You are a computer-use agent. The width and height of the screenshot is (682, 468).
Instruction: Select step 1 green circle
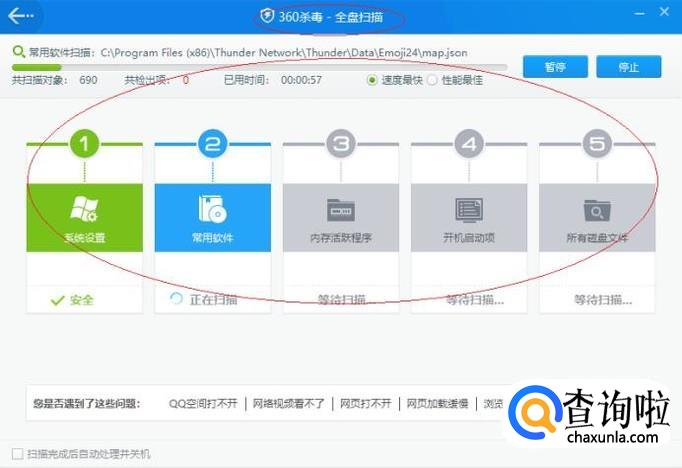[84, 144]
